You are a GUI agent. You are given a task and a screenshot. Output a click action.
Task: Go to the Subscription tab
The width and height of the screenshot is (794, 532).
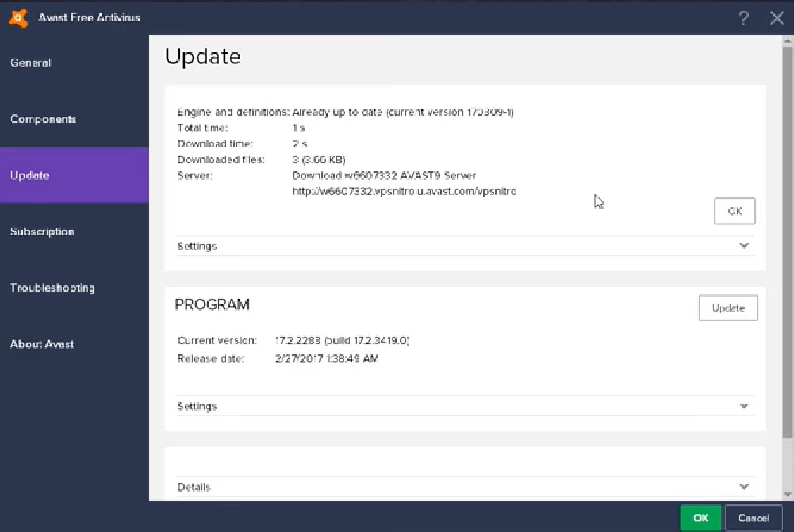coord(75,232)
